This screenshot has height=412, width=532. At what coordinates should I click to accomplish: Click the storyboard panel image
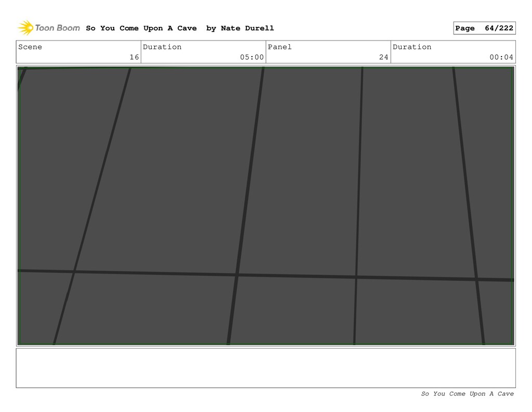(x=265, y=206)
